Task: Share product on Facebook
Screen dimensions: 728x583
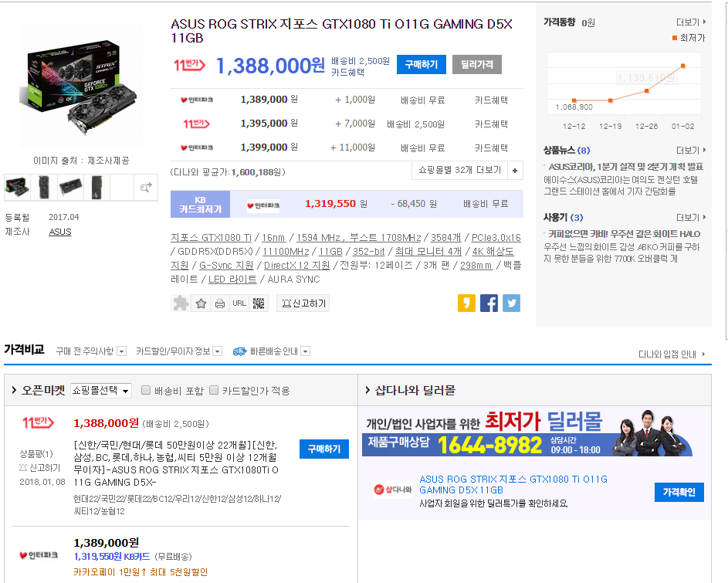Action: click(489, 303)
